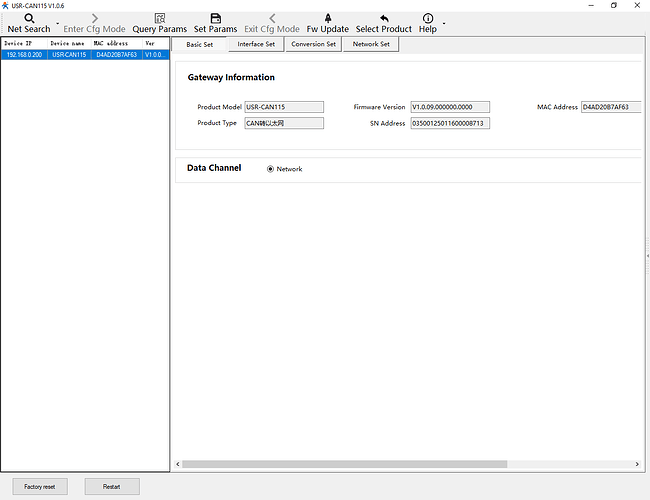The image size is (650, 500).
Task: Click the horizontal scrollbar's left arrow
Action: 178,465
